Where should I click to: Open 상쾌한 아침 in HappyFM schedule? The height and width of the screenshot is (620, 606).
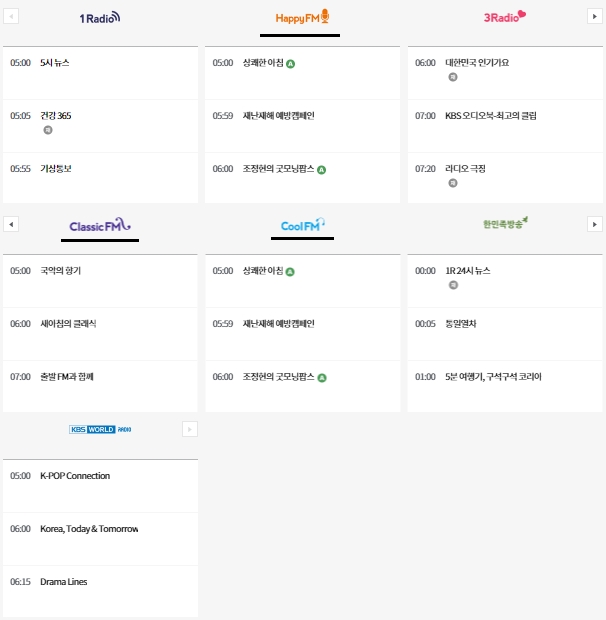tap(263, 63)
